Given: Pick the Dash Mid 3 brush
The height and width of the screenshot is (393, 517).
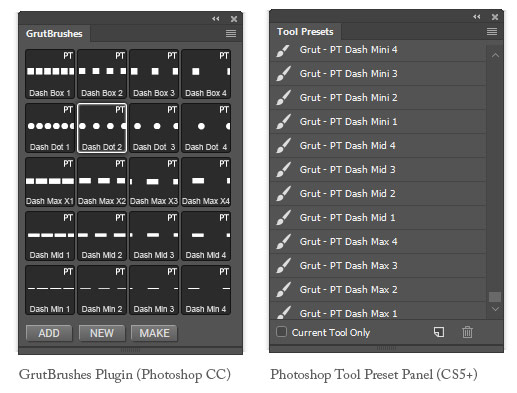Looking at the screenshot, I should tap(154, 236).
